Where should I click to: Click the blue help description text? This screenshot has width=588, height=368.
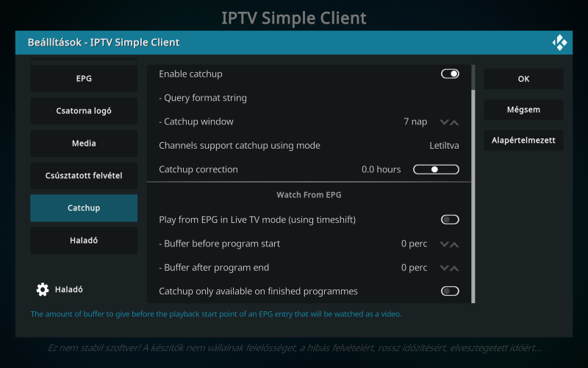(x=216, y=314)
